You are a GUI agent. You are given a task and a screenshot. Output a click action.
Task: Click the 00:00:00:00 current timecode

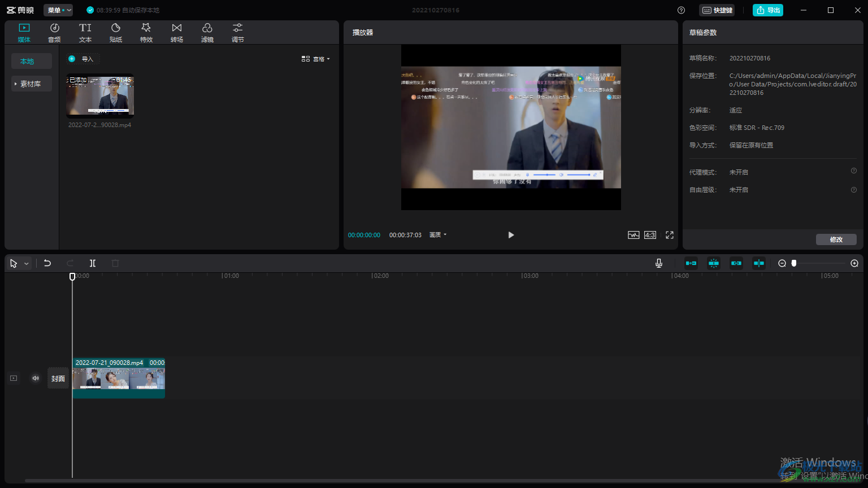pos(364,235)
